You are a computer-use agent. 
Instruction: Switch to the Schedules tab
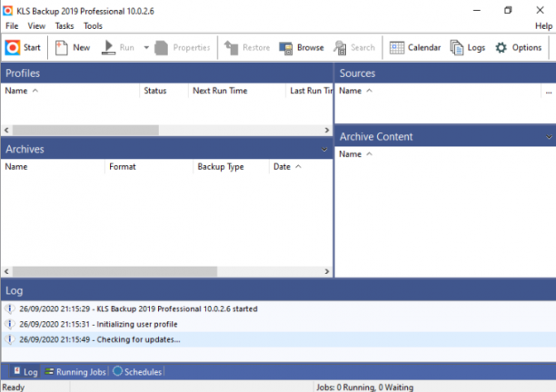coord(137,372)
